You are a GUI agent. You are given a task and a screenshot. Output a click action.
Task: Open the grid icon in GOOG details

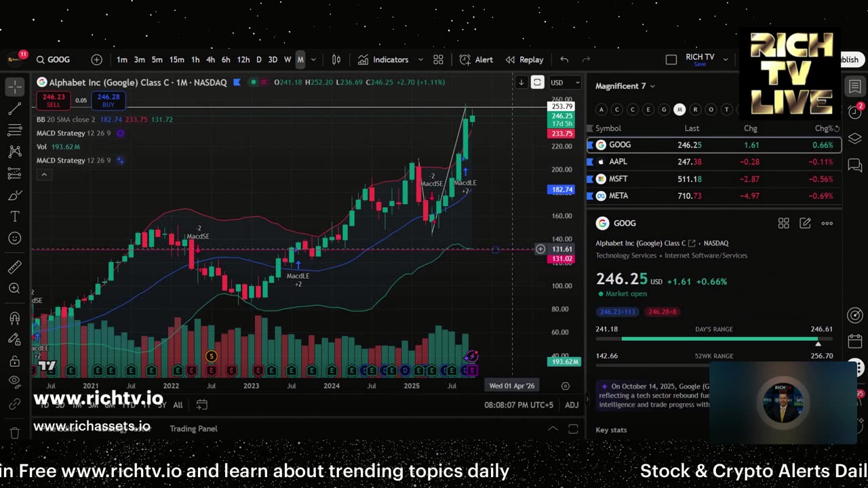pyautogui.click(x=783, y=223)
